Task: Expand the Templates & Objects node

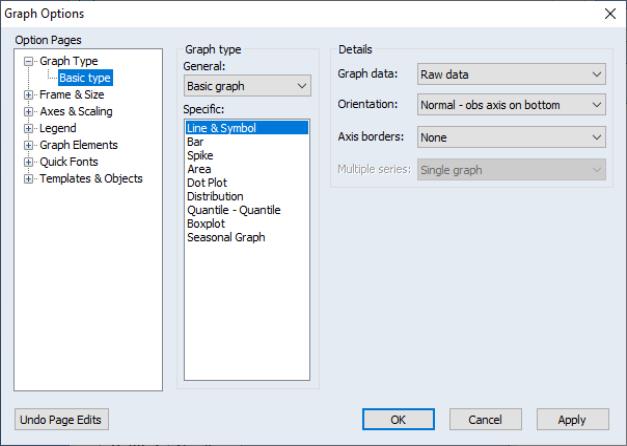Action: [x=30, y=179]
